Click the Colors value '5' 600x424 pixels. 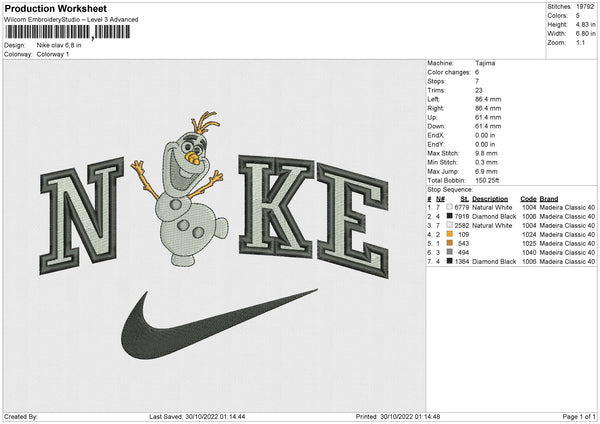click(x=578, y=16)
